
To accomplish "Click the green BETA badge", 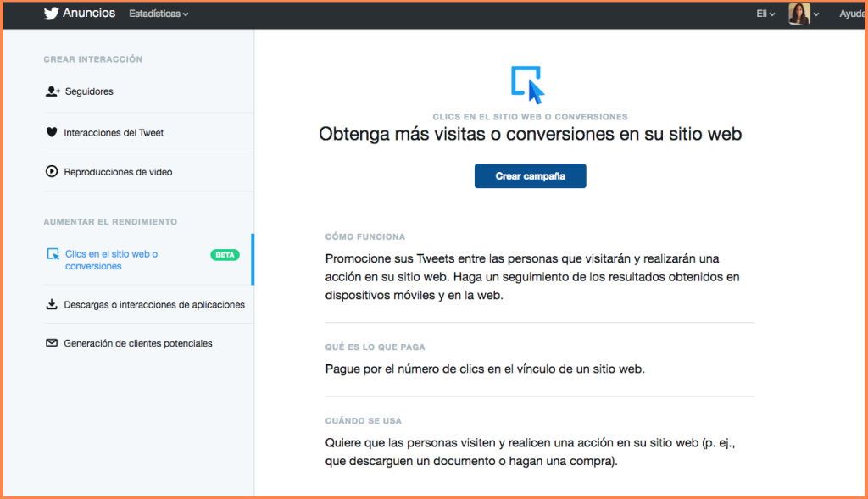I will (224, 253).
